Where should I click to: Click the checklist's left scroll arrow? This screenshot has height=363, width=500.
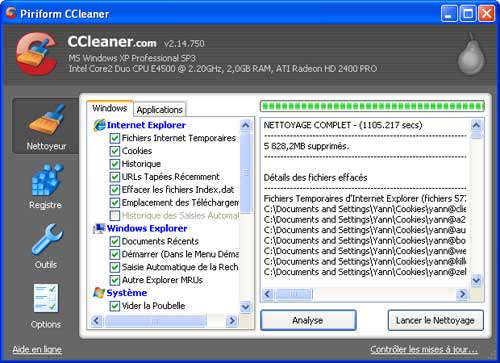pyautogui.click(x=97, y=321)
